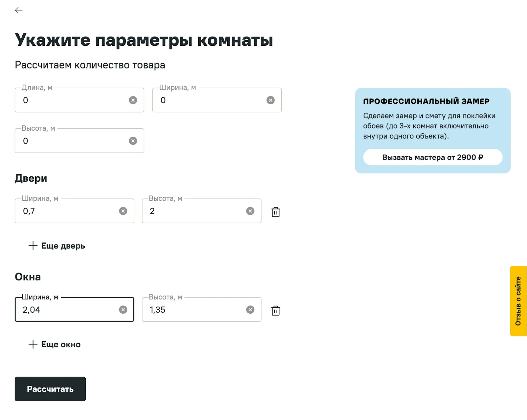Screen dimensions: 527x420
Task: Click the plus icon to add door
Action: (33, 246)
